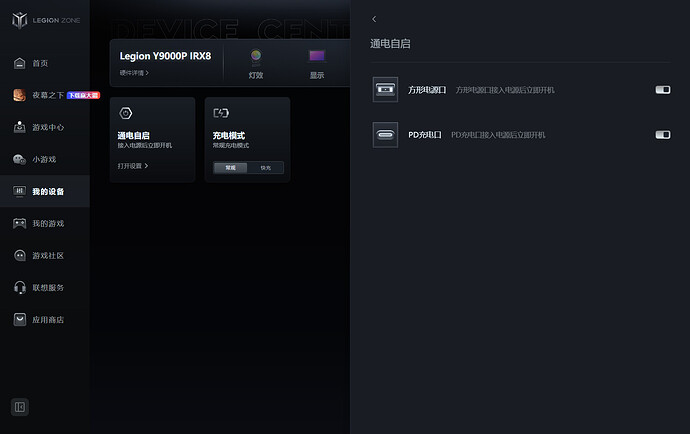Click the 方形电源口 row label
This screenshot has height=434, width=690.
point(427,90)
